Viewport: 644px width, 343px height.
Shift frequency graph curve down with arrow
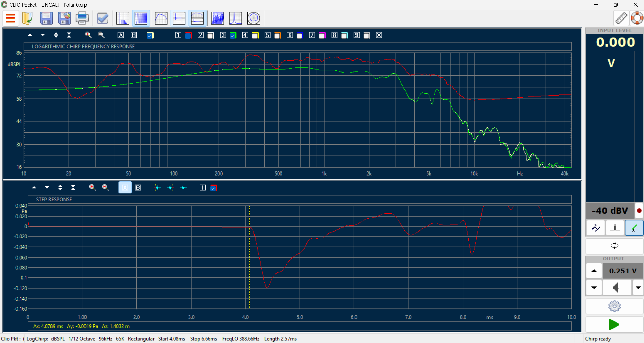(x=43, y=35)
